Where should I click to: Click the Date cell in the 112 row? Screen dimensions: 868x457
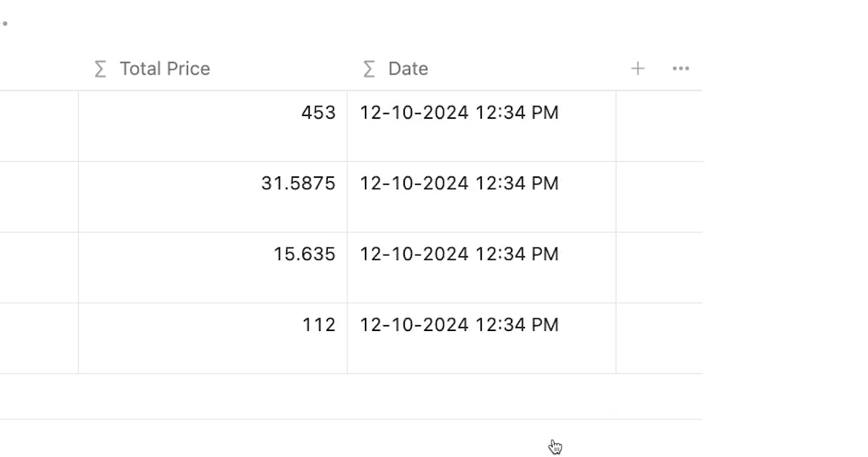tap(482, 338)
